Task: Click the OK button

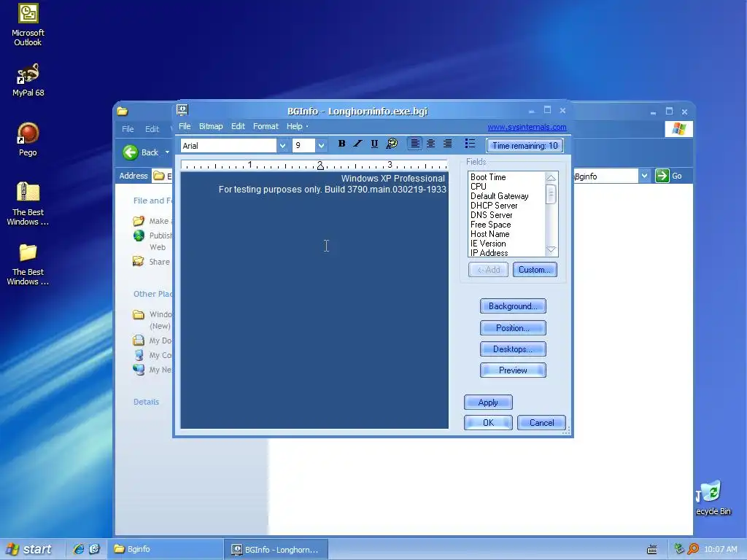Action: 488,422
